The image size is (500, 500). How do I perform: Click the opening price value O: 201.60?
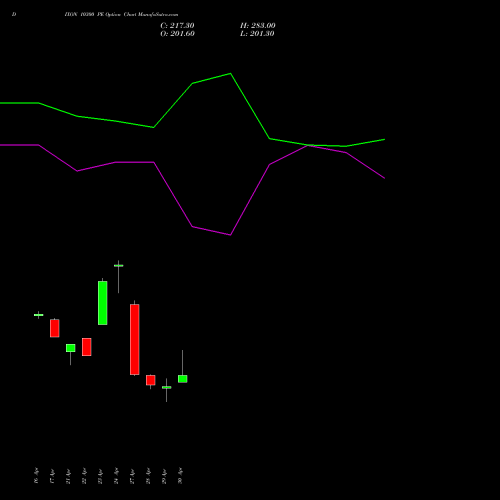tap(177, 34)
